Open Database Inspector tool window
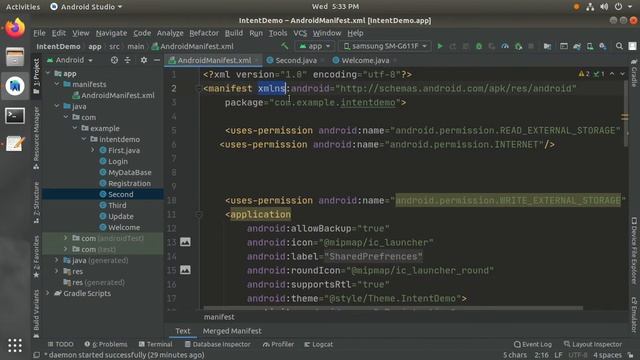This screenshot has width=640, height=360. [x=218, y=344]
